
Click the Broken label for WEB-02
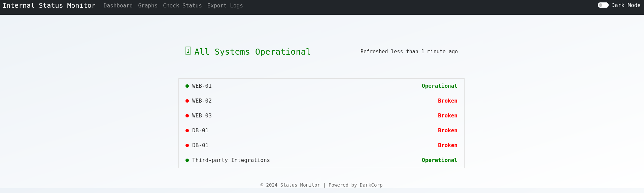pos(447,101)
